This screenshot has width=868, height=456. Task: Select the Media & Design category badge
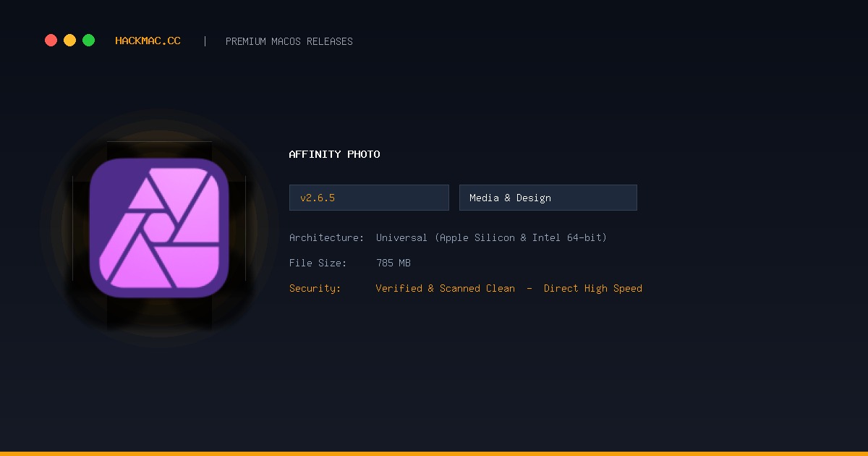[x=548, y=198]
